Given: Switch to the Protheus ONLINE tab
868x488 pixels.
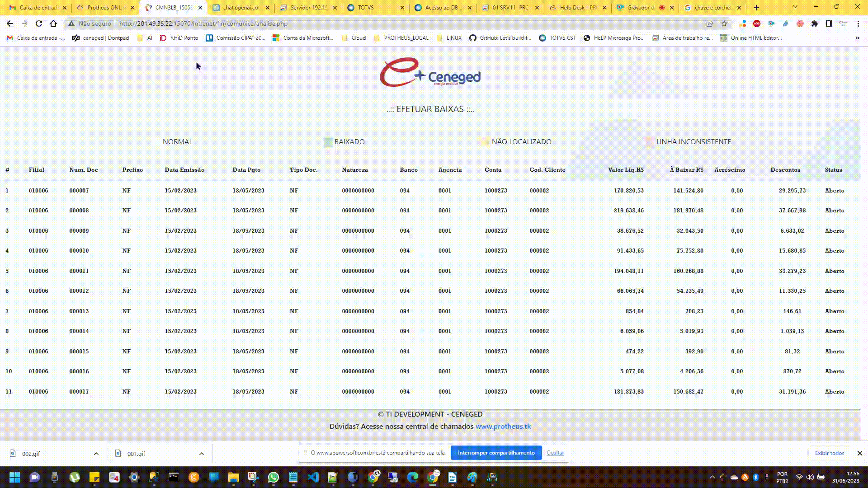Looking at the screenshot, I should tap(105, 8).
